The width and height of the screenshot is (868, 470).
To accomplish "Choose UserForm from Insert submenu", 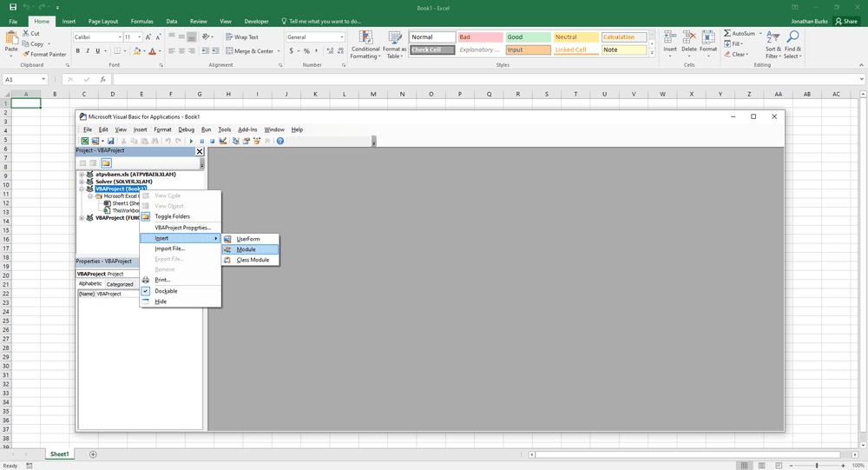I will click(250, 239).
